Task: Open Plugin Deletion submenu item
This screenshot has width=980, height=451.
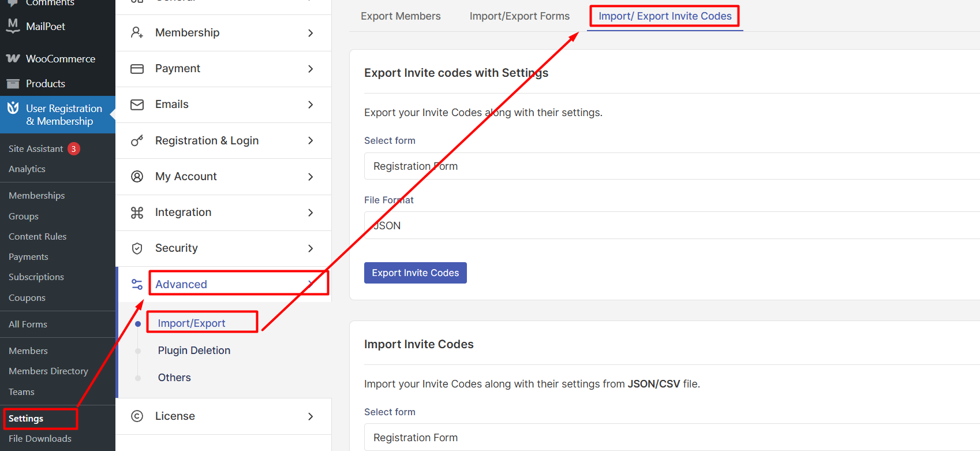Action: [x=194, y=351]
